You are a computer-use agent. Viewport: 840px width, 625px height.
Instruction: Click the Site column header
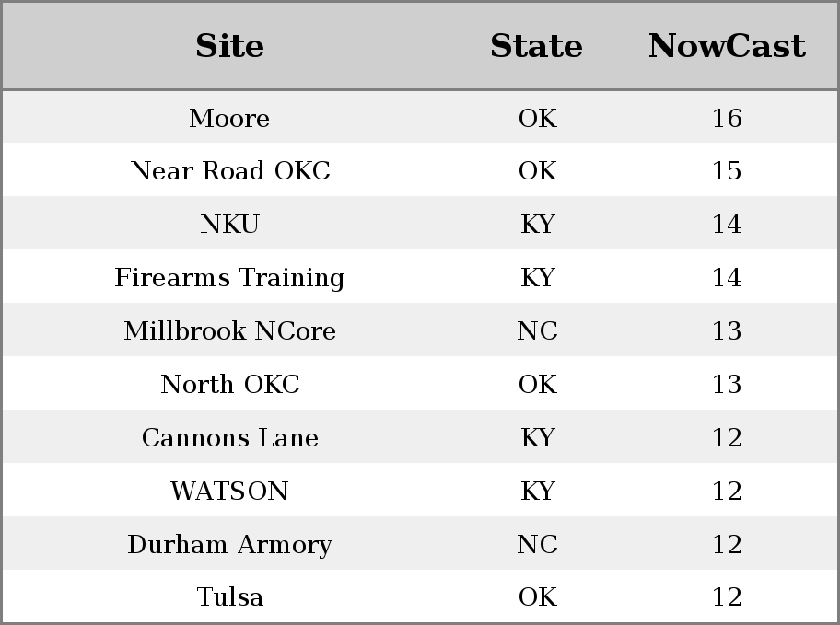pos(230,45)
